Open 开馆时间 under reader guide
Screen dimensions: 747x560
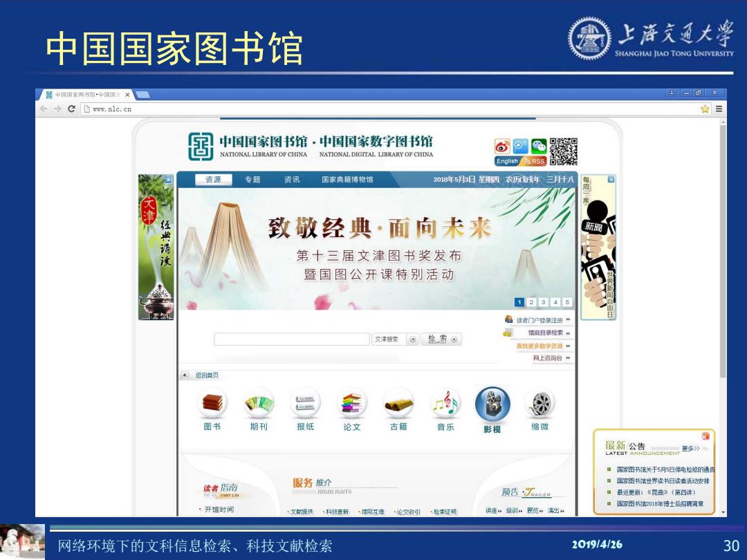[219, 509]
